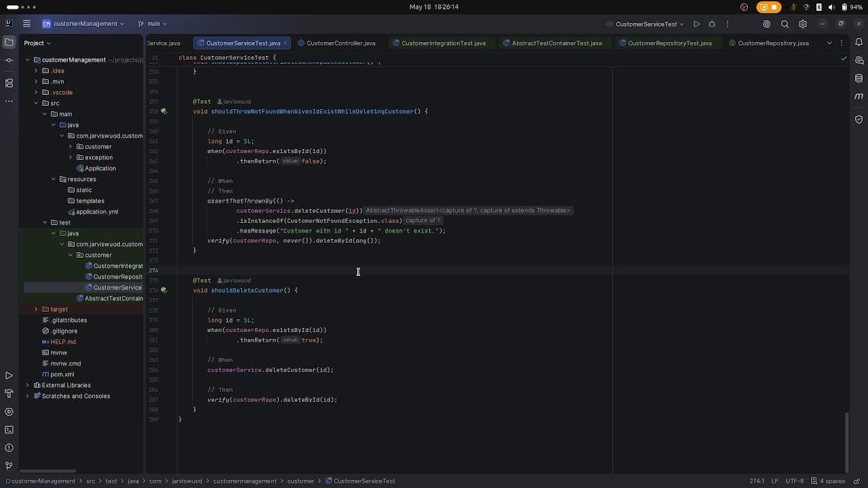Expand the .idea folder
This screenshot has height=488, width=868.
pos(36,70)
